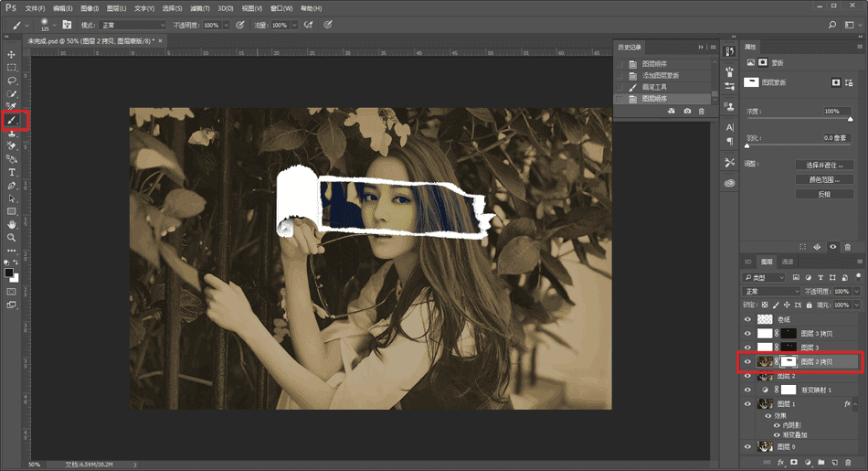
Task: Toggle visibility of 卷纸 layer
Action: [x=748, y=319]
